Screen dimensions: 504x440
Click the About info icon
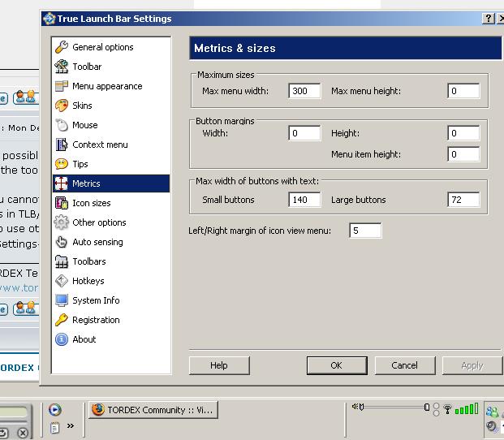61,339
